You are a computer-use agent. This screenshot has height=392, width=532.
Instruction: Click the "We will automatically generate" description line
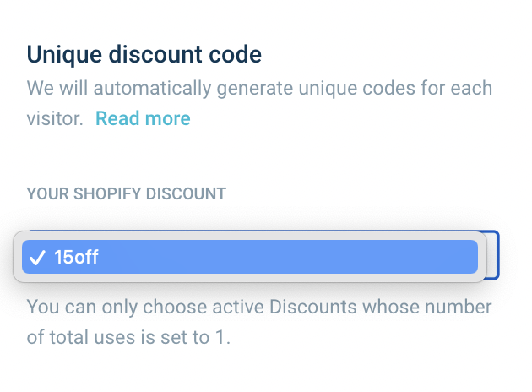[259, 88]
